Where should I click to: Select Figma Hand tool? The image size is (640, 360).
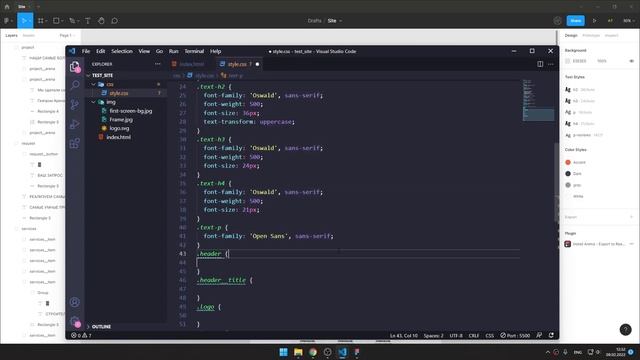coord(101,20)
